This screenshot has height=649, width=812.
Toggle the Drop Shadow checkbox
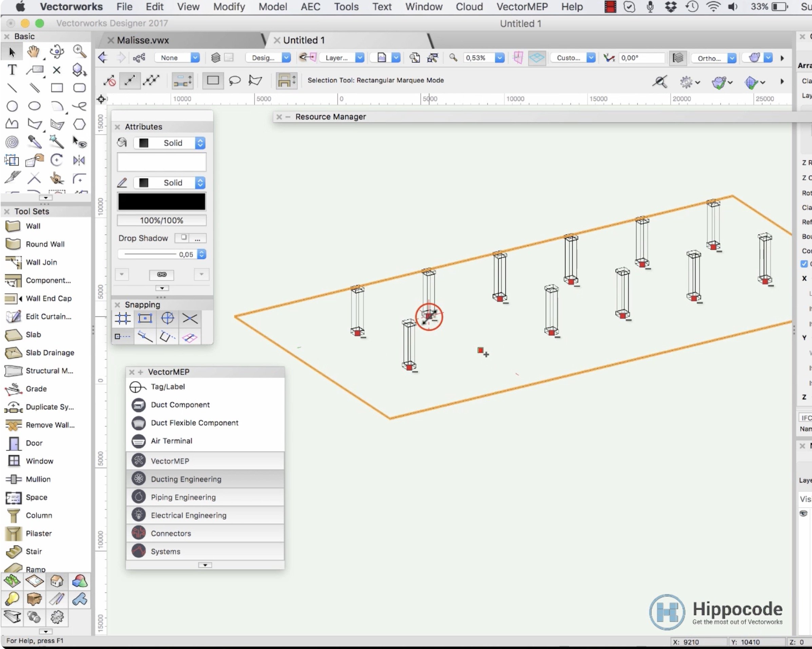coord(183,238)
